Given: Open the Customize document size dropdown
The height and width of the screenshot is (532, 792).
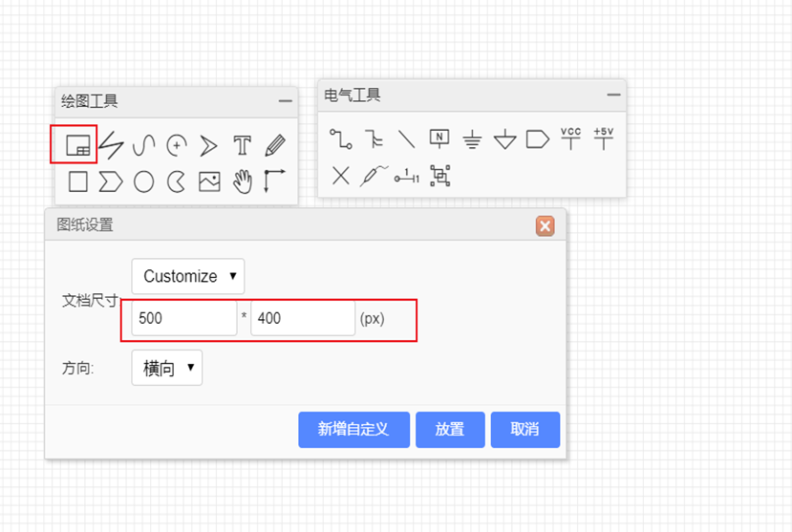Looking at the screenshot, I should pyautogui.click(x=188, y=276).
